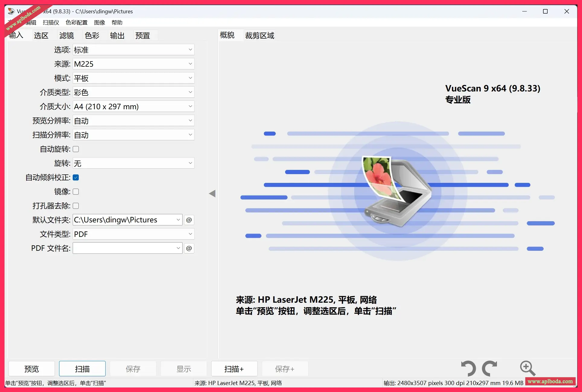Viewport: 582px width, 392px height.
Task: Click the 保存+ button
Action: [285, 369]
